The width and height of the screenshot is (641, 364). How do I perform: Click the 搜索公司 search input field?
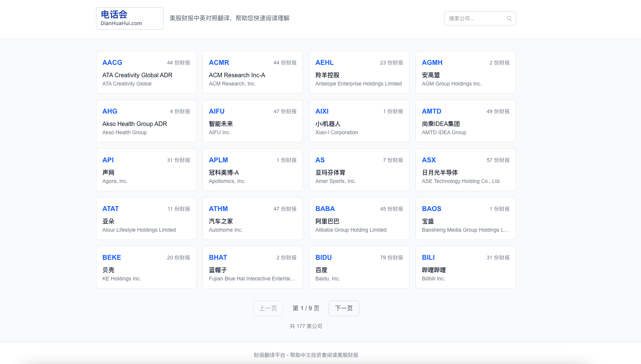[474, 18]
